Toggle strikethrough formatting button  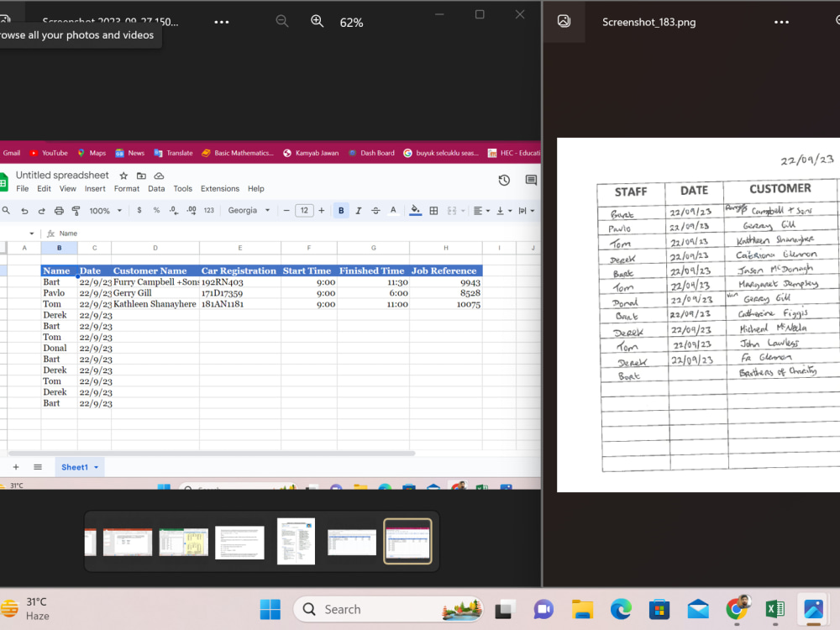click(375, 211)
